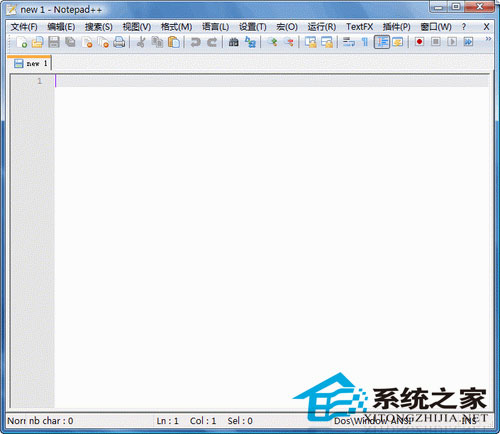Viewport: 500px width, 434px height.
Task: Open the 语言(L) menu
Action: [215, 27]
